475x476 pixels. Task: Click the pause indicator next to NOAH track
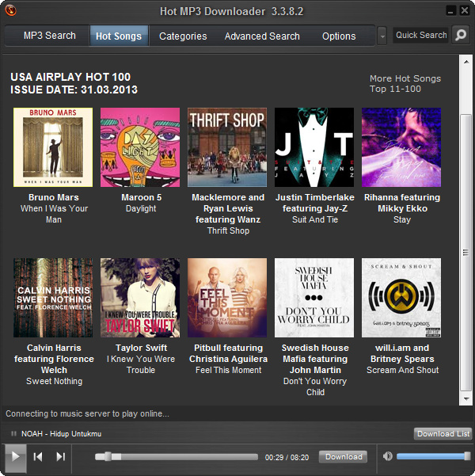13,433
